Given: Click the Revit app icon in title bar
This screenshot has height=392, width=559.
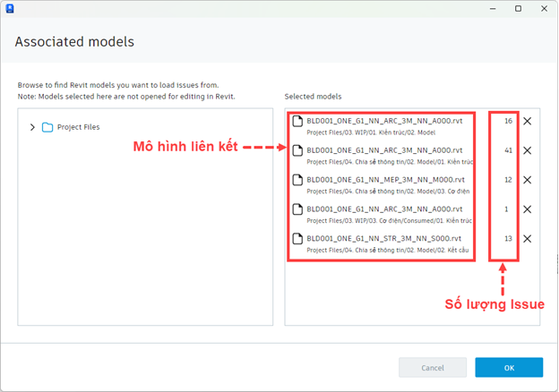Looking at the screenshot, I should (10, 9).
